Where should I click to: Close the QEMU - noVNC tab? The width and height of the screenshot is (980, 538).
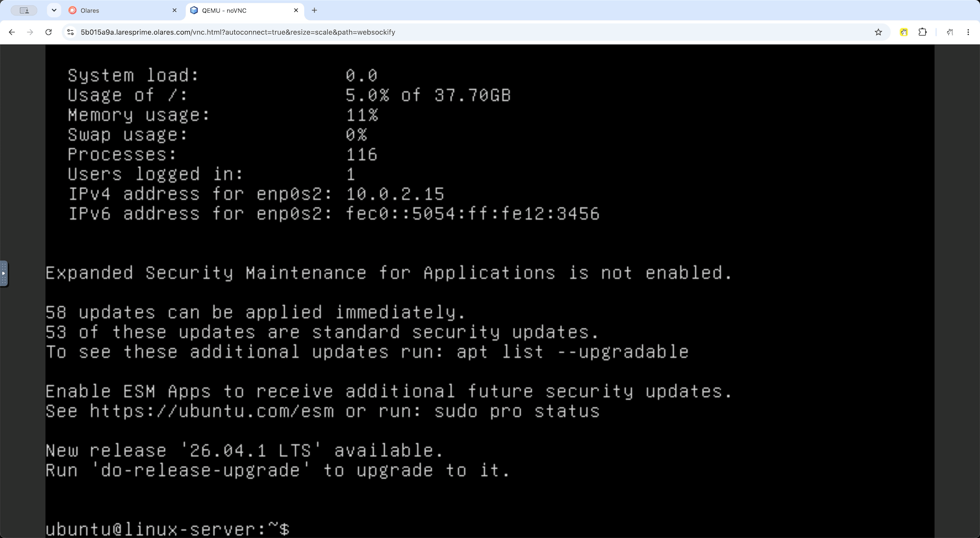(x=296, y=10)
